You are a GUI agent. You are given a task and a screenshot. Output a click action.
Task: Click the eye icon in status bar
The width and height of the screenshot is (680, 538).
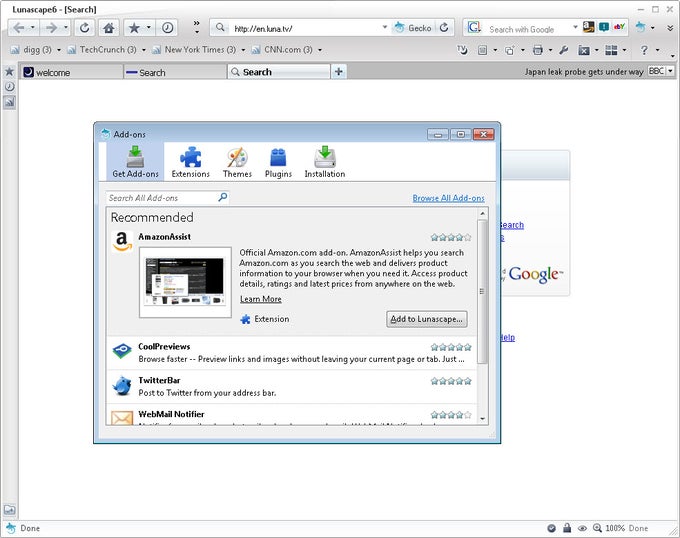point(582,528)
